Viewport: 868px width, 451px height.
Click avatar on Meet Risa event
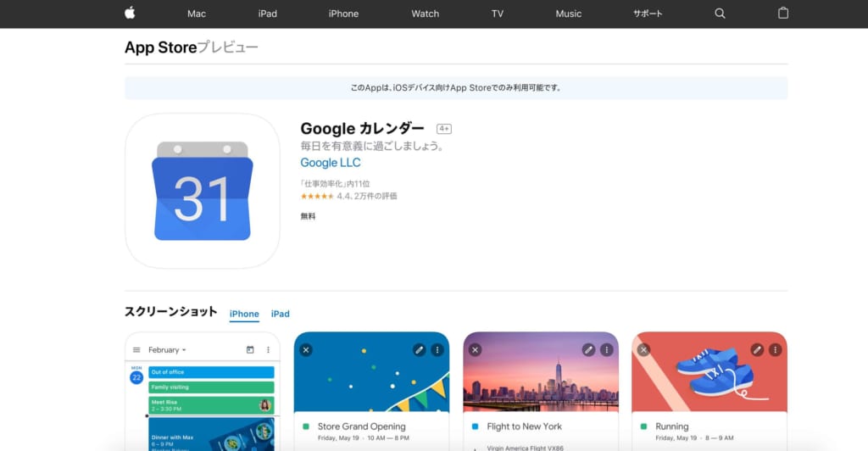[264, 405]
